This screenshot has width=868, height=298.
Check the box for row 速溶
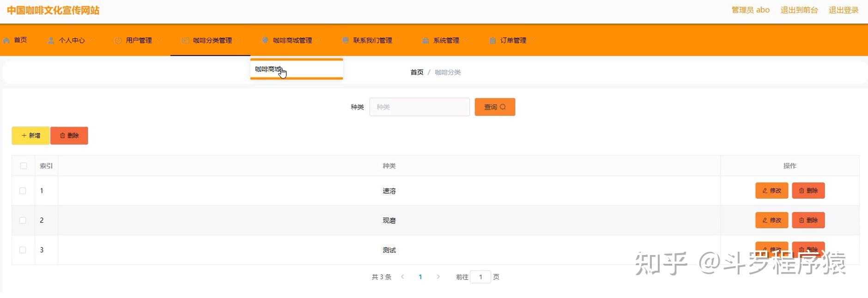(23, 191)
